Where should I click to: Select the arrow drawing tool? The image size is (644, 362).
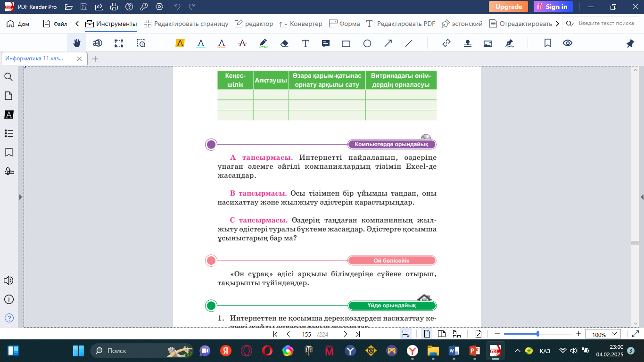[x=388, y=43]
